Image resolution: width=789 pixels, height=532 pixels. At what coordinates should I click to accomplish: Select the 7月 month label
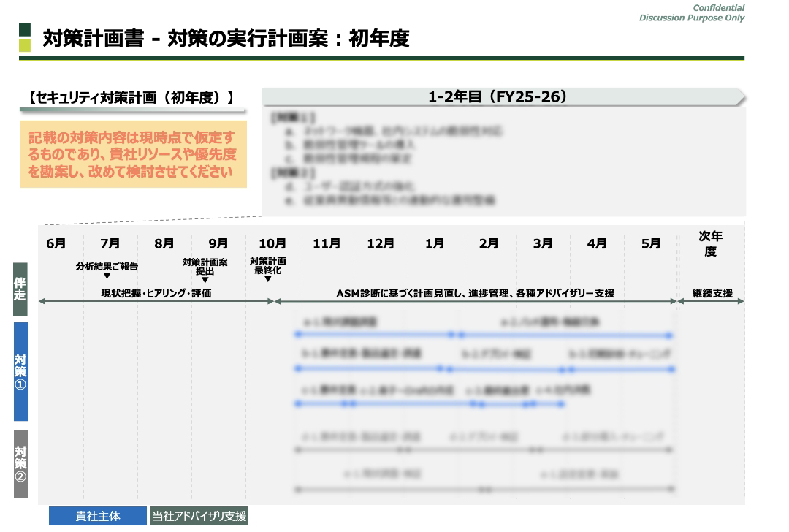pyautogui.click(x=110, y=243)
